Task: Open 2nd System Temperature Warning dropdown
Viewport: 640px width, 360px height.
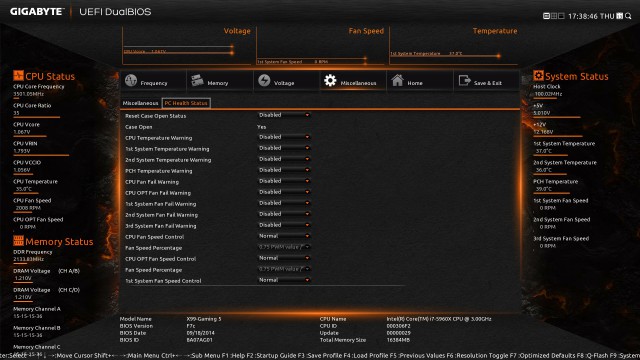Action: tap(284, 160)
